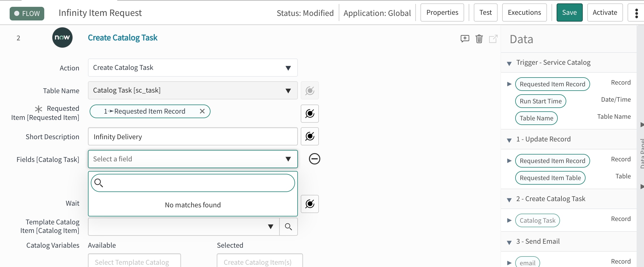This screenshot has height=267, width=644.
Task: Collapse Trigger - Service Catalog section
Action: pyautogui.click(x=509, y=63)
